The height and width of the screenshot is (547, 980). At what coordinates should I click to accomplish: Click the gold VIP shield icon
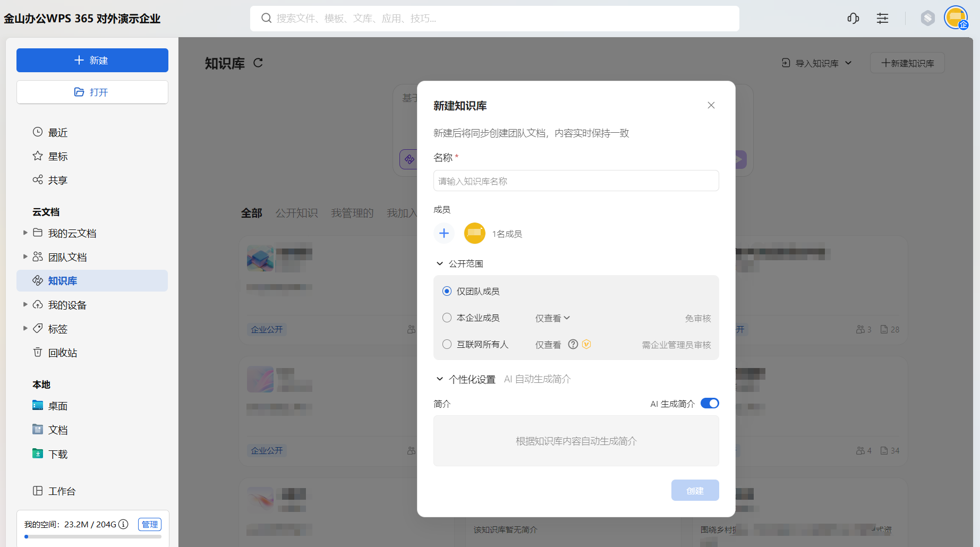(586, 344)
